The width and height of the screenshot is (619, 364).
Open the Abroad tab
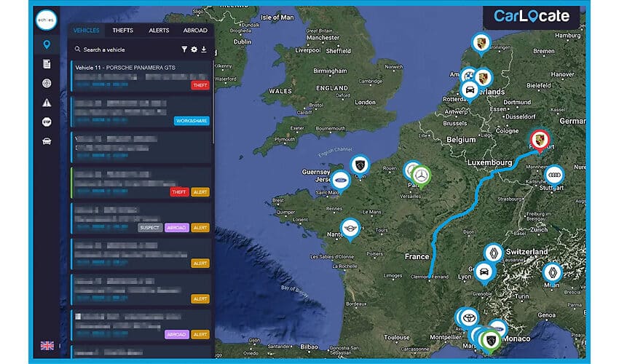[x=195, y=31]
